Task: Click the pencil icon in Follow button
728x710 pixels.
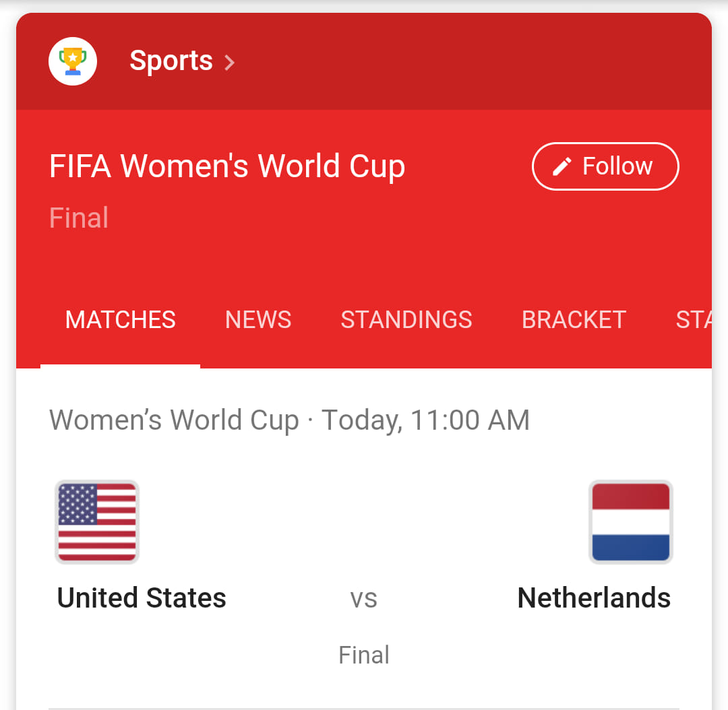Action: pos(562,166)
